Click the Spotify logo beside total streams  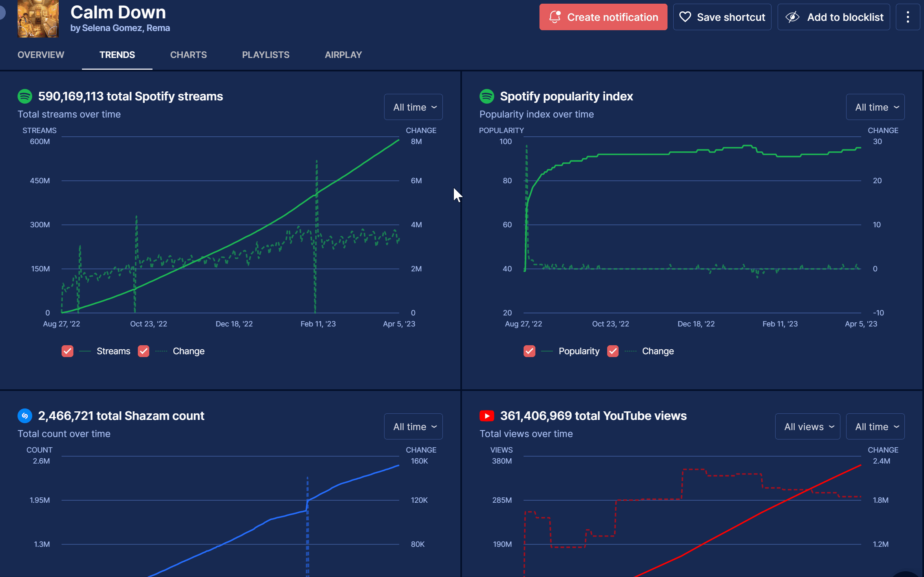click(x=25, y=96)
